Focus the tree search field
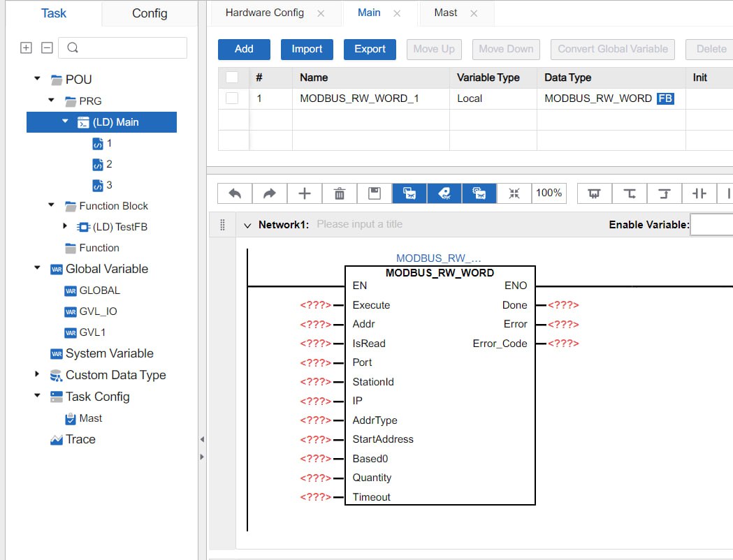The height and width of the screenshot is (560, 733). coord(122,47)
